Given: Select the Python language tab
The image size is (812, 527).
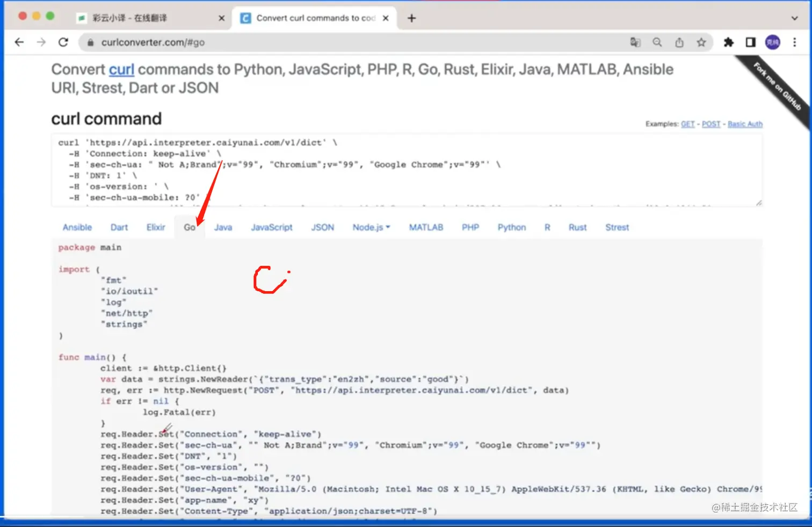Looking at the screenshot, I should (x=512, y=227).
